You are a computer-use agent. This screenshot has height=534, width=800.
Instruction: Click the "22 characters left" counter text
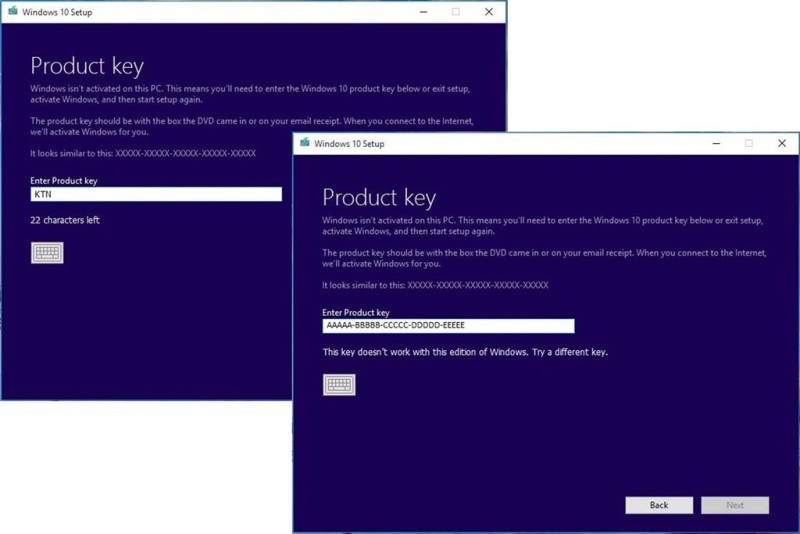coord(65,220)
